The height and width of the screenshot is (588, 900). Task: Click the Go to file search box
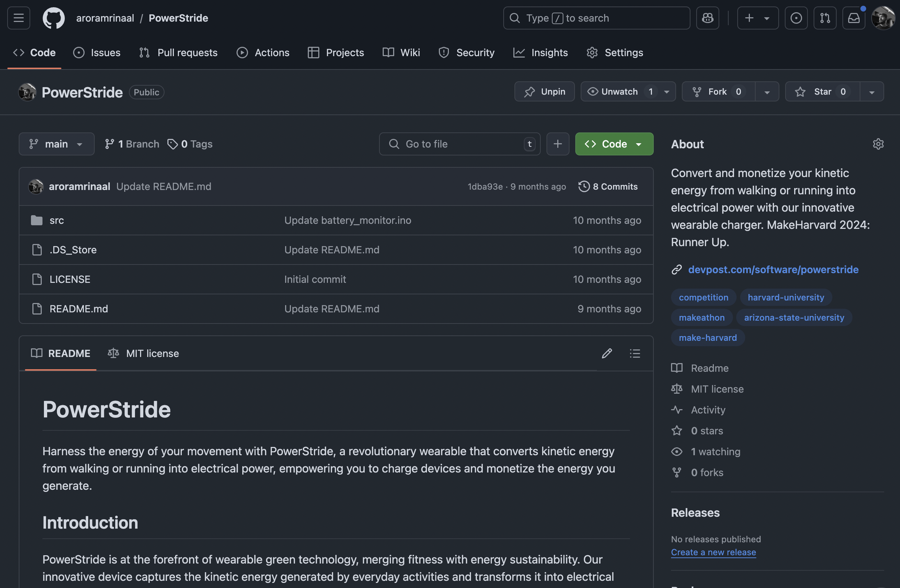459,144
